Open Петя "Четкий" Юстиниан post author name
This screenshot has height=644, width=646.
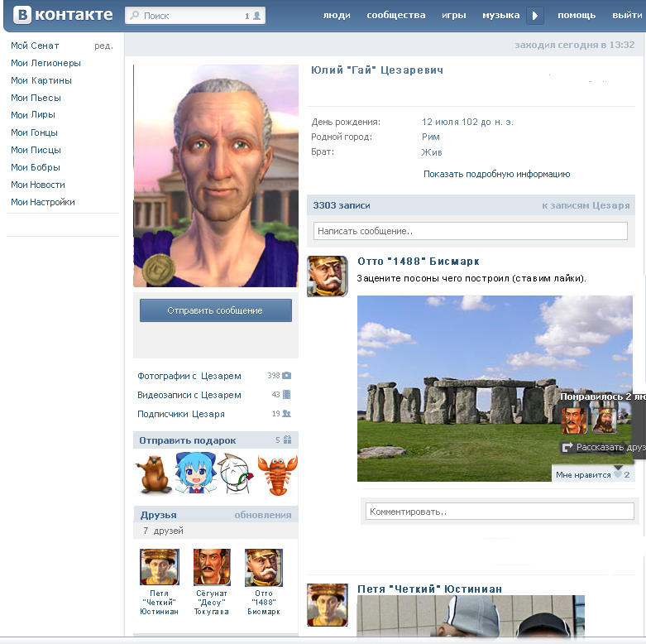430,589
